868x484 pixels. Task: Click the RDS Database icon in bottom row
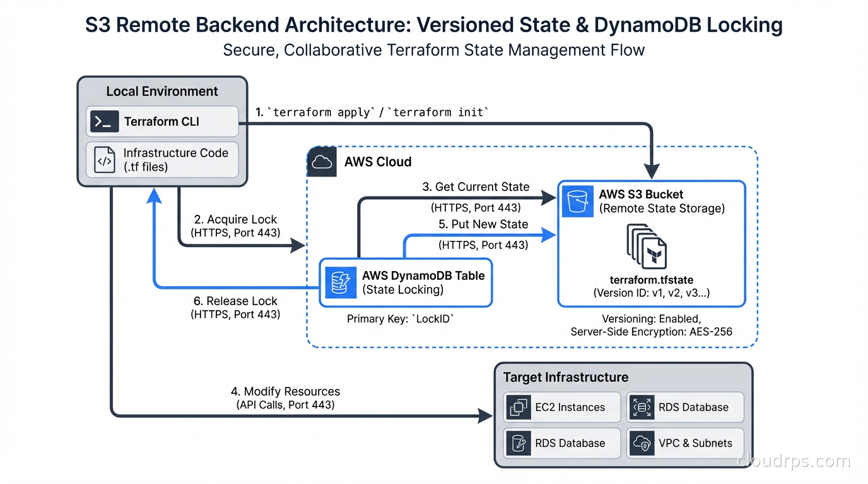519,443
